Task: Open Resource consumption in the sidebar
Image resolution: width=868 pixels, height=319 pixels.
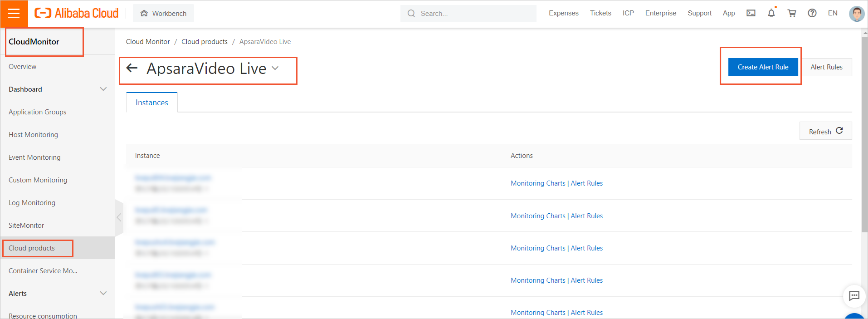Action: pos(43,316)
